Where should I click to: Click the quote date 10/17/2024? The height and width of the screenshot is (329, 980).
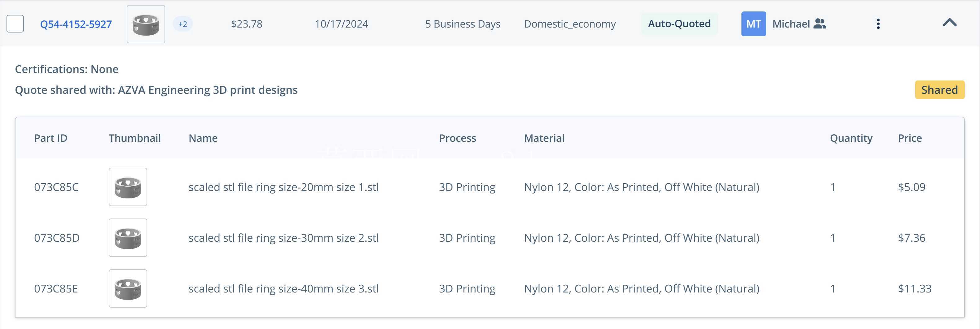click(x=341, y=24)
